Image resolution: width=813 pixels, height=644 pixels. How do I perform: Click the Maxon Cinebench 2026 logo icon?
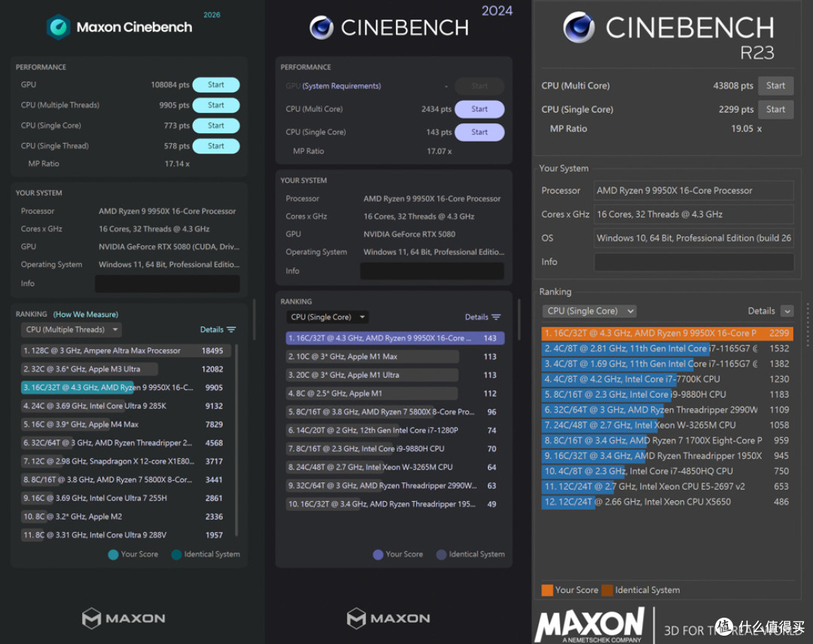(58, 27)
